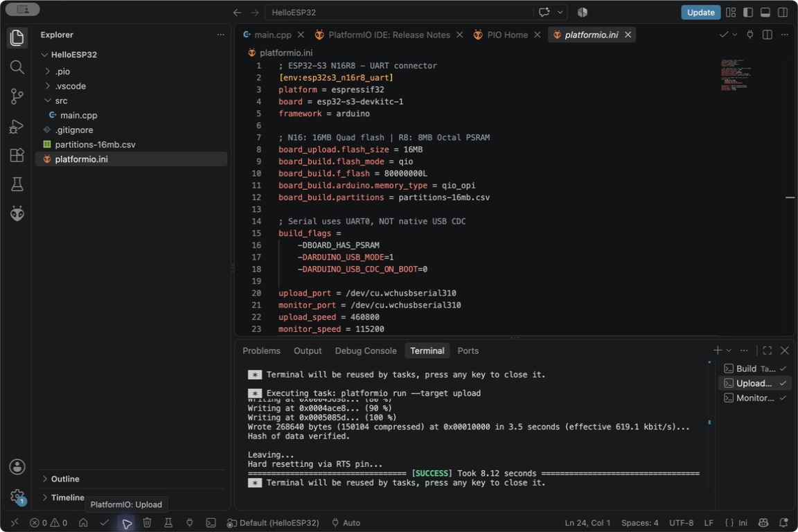798x532 pixels.
Task: Open the Extensions view
Action: 17,154
